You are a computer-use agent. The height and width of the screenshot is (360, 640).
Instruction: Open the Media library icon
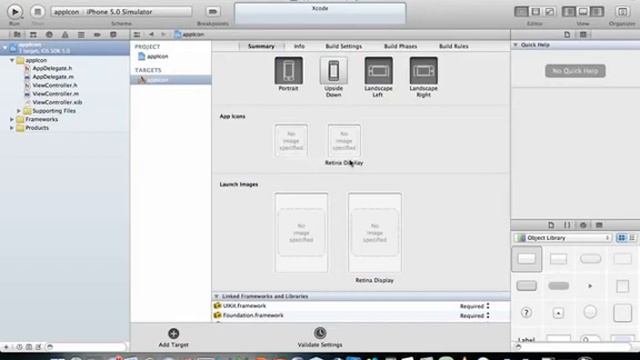pos(599,225)
